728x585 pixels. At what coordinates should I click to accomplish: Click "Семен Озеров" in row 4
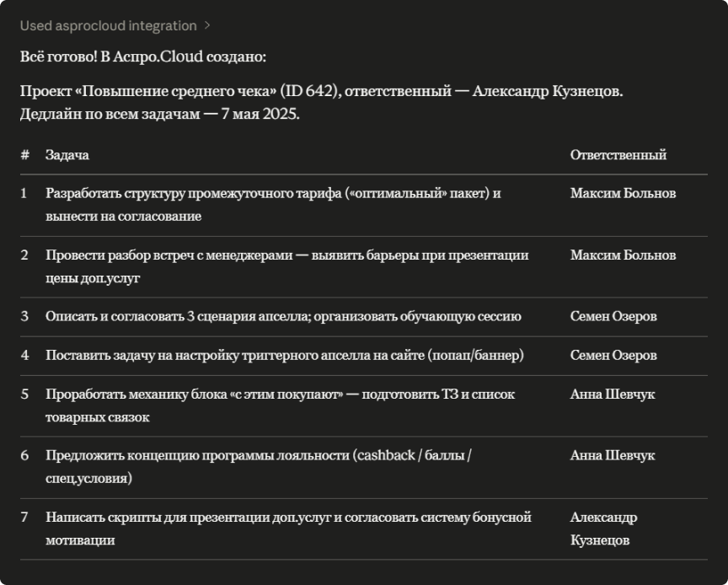pos(613,355)
